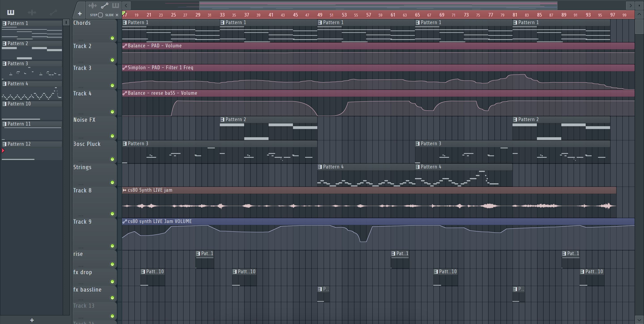Mute the rise track

[x=112, y=264]
